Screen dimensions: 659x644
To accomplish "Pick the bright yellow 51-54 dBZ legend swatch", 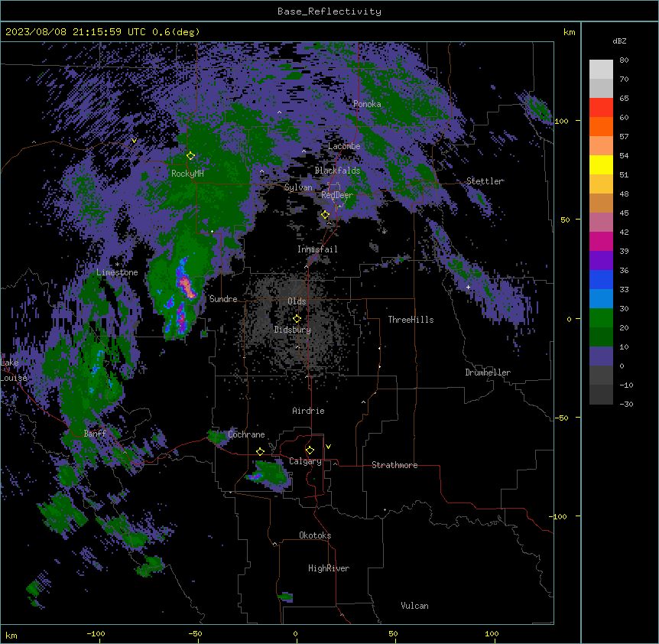I will 601,164.
